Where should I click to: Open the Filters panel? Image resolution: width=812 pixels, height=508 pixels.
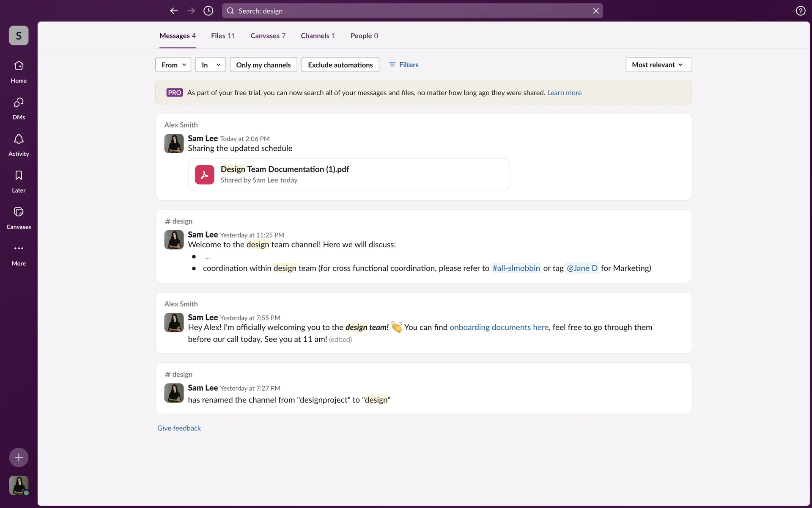tap(403, 65)
